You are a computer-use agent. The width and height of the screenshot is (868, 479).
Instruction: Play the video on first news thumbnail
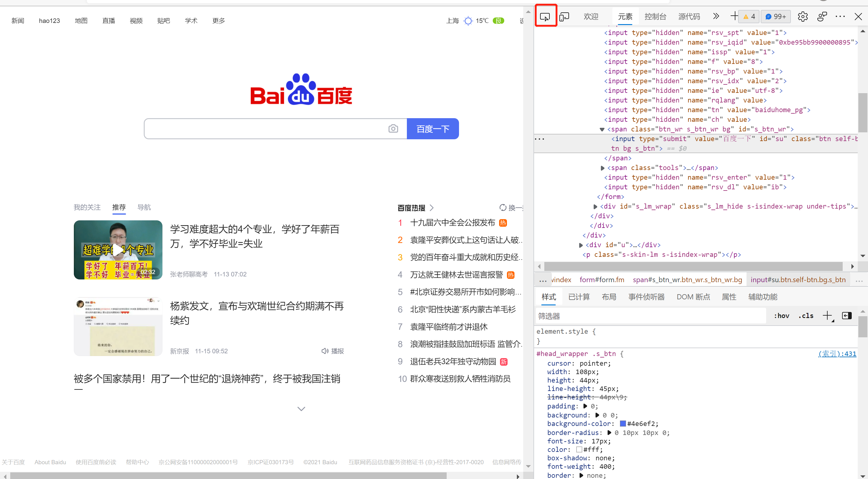pyautogui.click(x=118, y=250)
